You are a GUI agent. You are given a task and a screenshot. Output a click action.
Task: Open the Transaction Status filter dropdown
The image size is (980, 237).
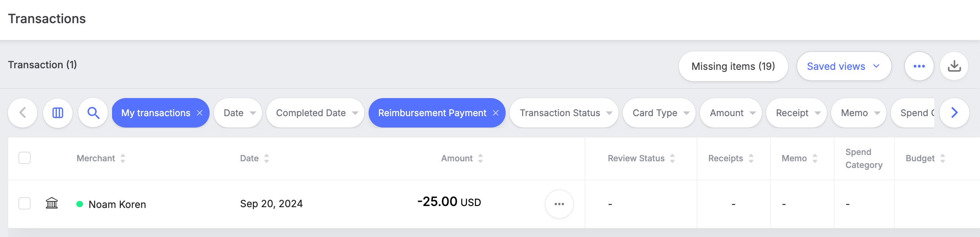click(564, 113)
